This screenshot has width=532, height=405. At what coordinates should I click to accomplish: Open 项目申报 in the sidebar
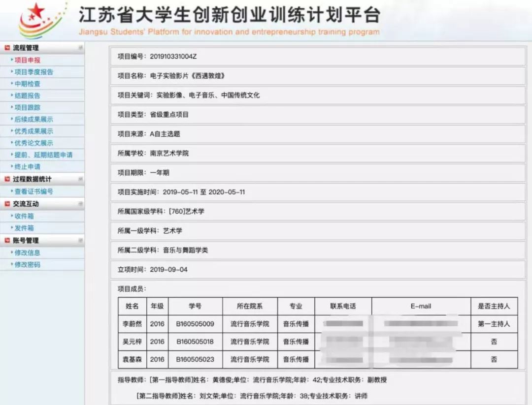pyautogui.click(x=28, y=60)
